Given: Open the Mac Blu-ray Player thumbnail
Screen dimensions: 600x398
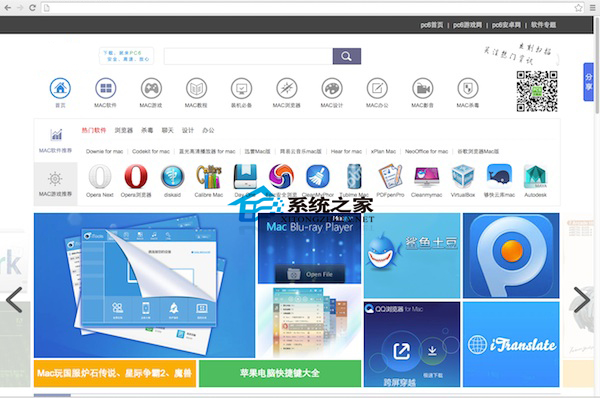Looking at the screenshot, I should tap(310, 248).
